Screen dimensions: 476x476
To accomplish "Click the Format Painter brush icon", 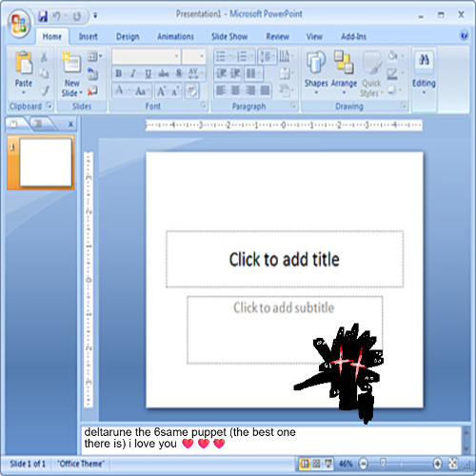I will click(x=45, y=91).
